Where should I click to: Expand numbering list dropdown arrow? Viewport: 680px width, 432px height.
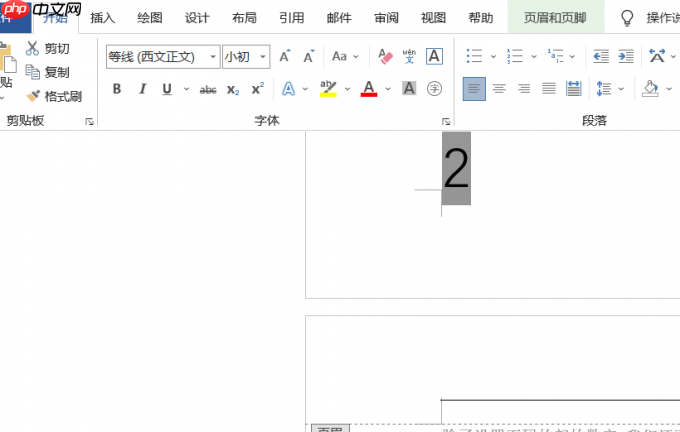(534, 56)
